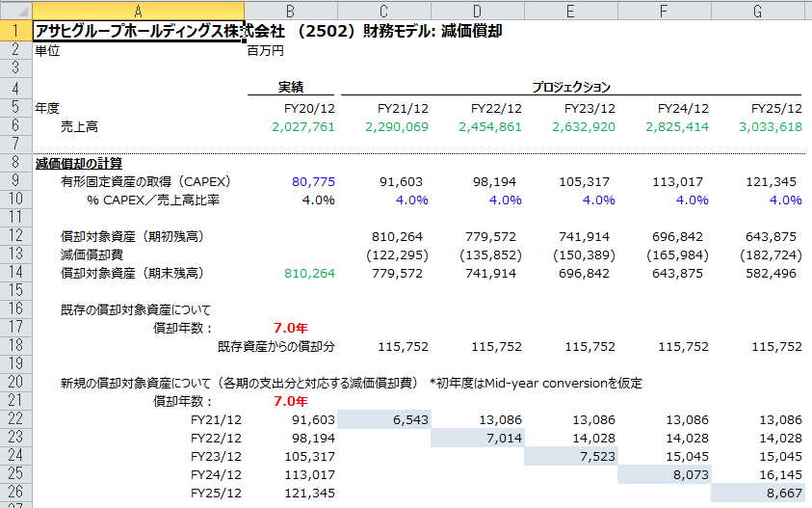
Task: Click CAPEX value 80,775
Action: pyautogui.click(x=313, y=182)
